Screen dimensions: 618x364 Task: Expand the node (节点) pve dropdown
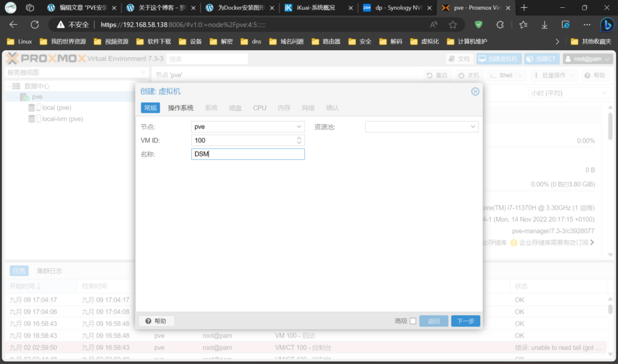[299, 127]
